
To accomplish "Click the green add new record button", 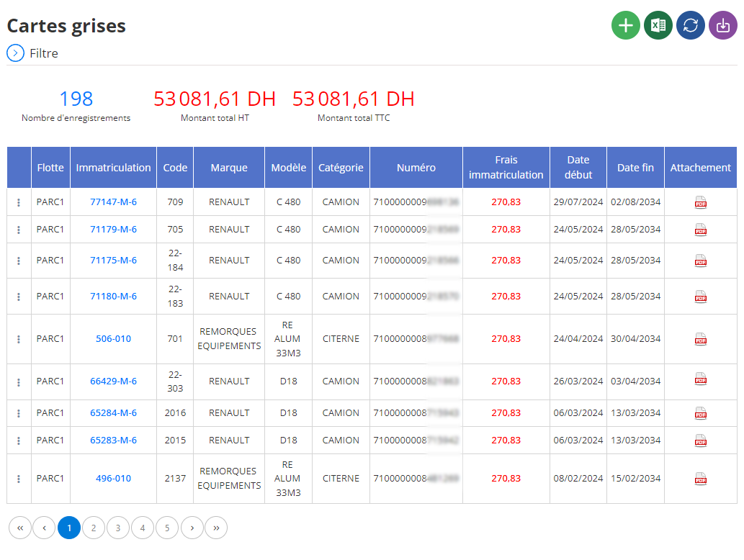I will [x=625, y=25].
